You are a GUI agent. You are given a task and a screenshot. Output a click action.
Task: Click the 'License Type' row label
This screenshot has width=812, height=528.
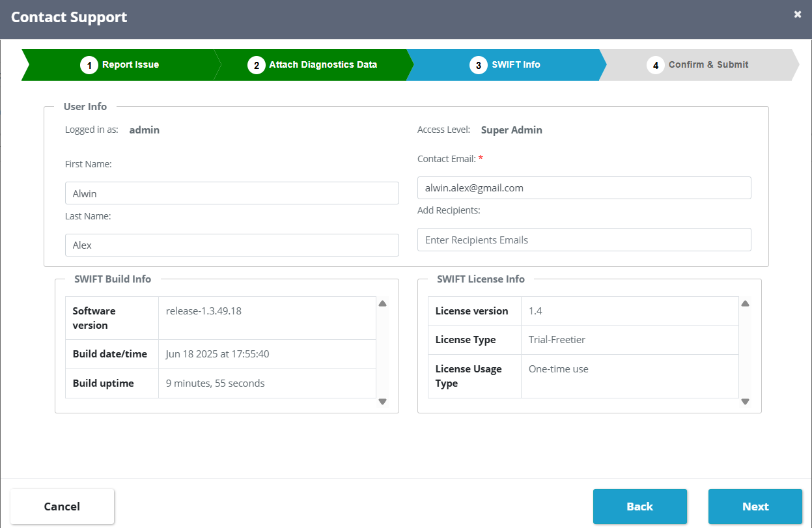[x=466, y=340]
